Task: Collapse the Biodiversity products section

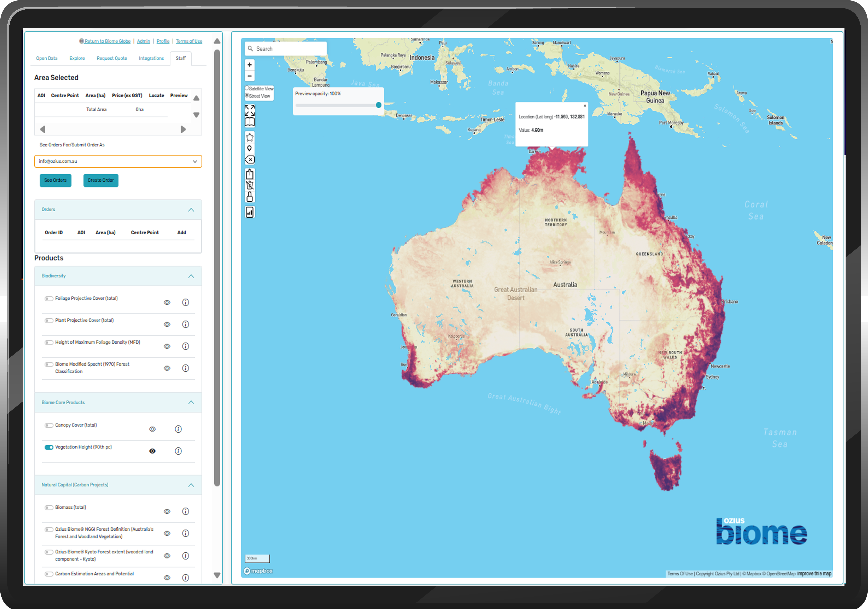Action: coord(191,276)
